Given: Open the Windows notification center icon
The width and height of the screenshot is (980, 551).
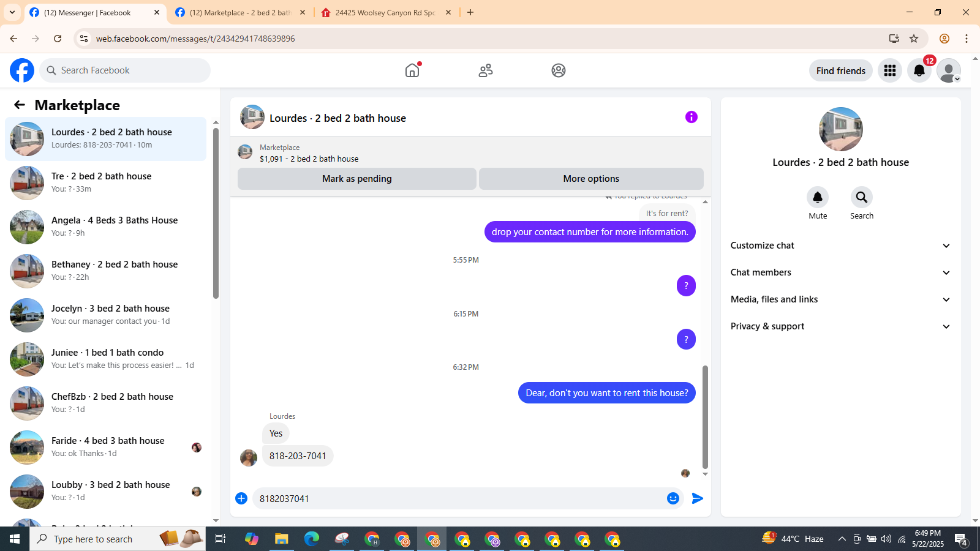Looking at the screenshot, I should [961, 539].
